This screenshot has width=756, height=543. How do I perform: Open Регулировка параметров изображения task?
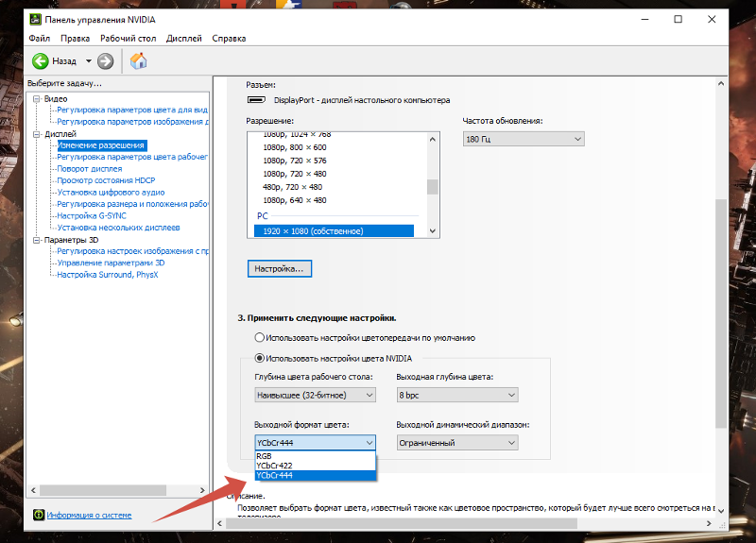(x=132, y=122)
